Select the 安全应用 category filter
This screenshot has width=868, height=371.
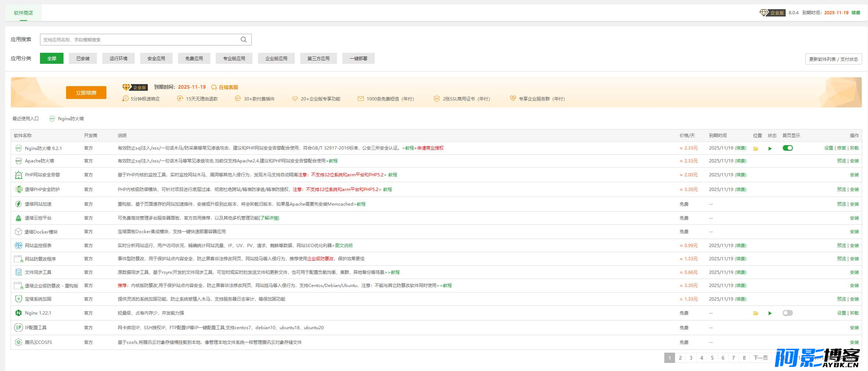[156, 58]
